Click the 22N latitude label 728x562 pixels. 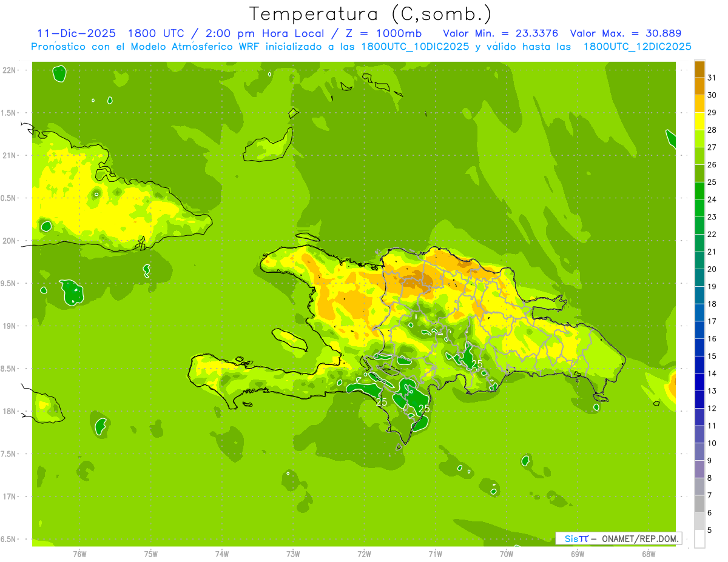coord(10,70)
